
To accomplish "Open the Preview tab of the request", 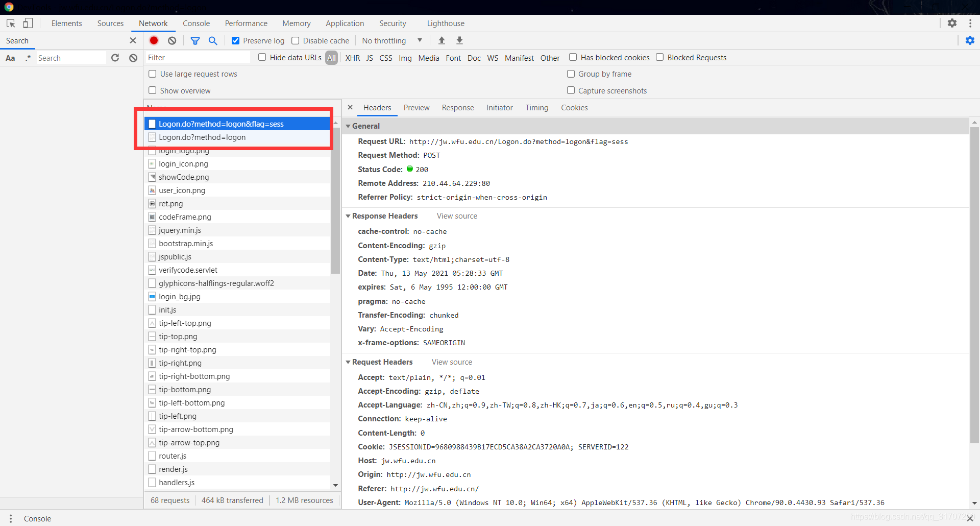I will (x=416, y=107).
